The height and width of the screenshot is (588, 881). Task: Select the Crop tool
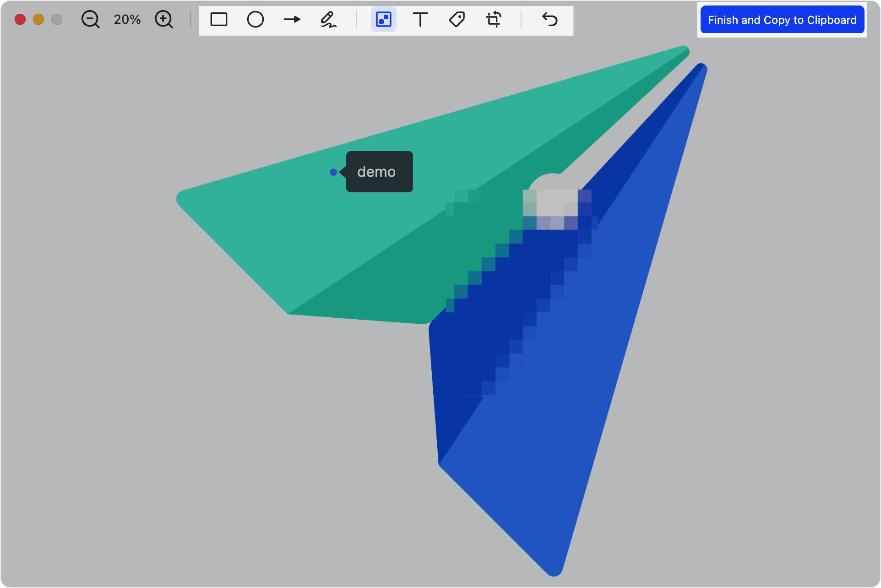pos(494,20)
